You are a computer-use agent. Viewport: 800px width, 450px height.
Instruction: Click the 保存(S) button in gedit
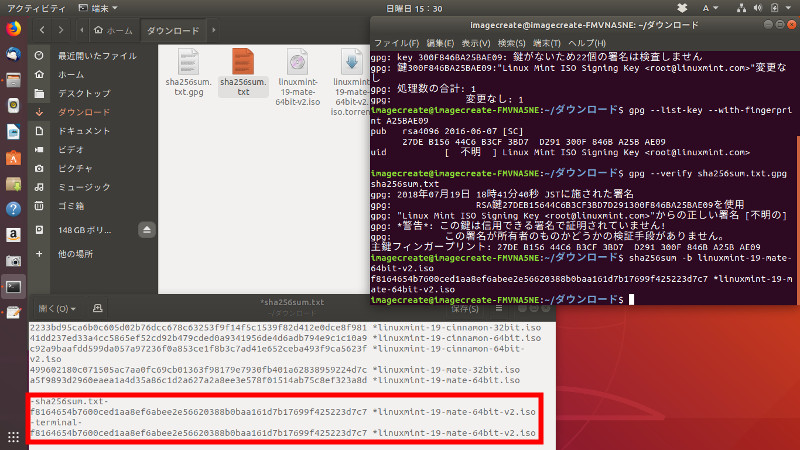tap(464, 309)
